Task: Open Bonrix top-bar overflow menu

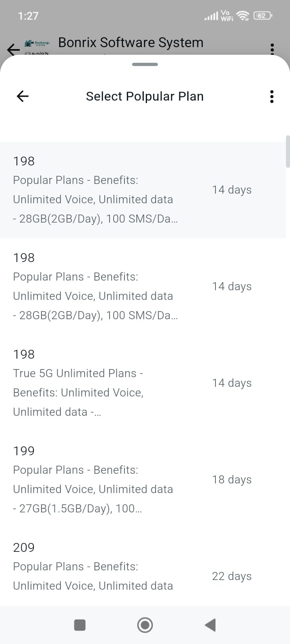Action: point(272,49)
